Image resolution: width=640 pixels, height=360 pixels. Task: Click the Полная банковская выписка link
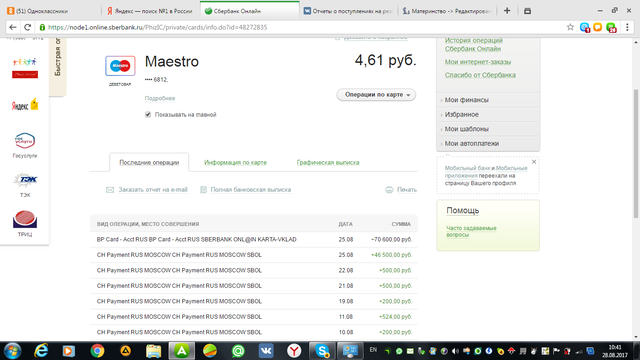click(251, 190)
